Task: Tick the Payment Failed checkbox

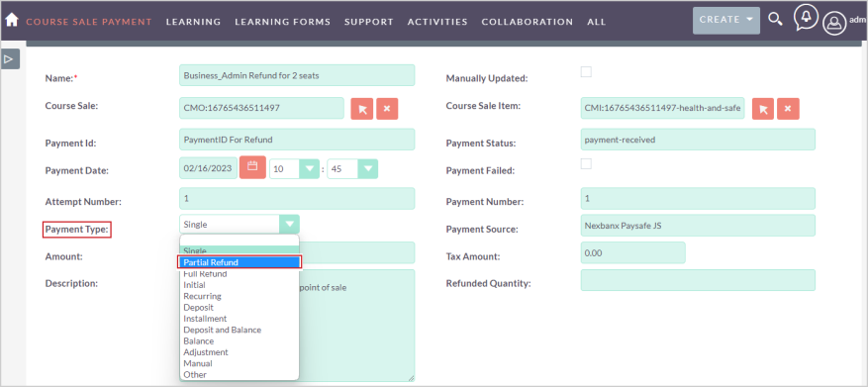Action: click(586, 164)
